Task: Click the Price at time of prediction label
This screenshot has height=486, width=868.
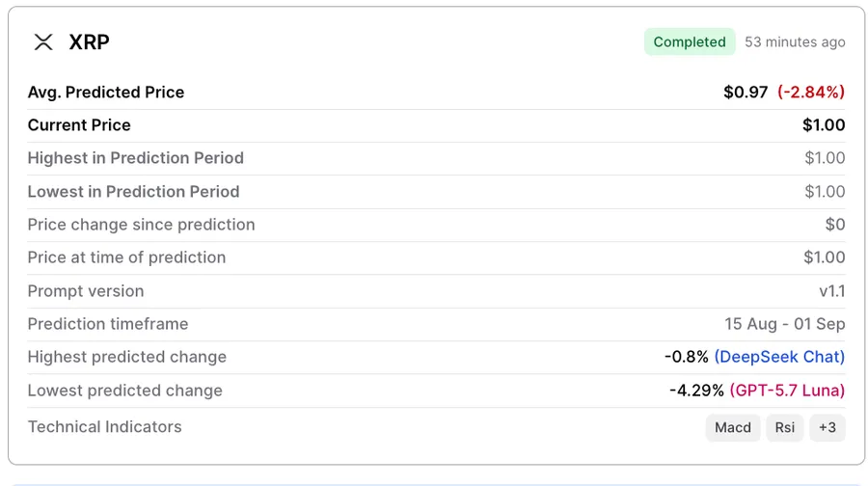Action: click(126, 257)
